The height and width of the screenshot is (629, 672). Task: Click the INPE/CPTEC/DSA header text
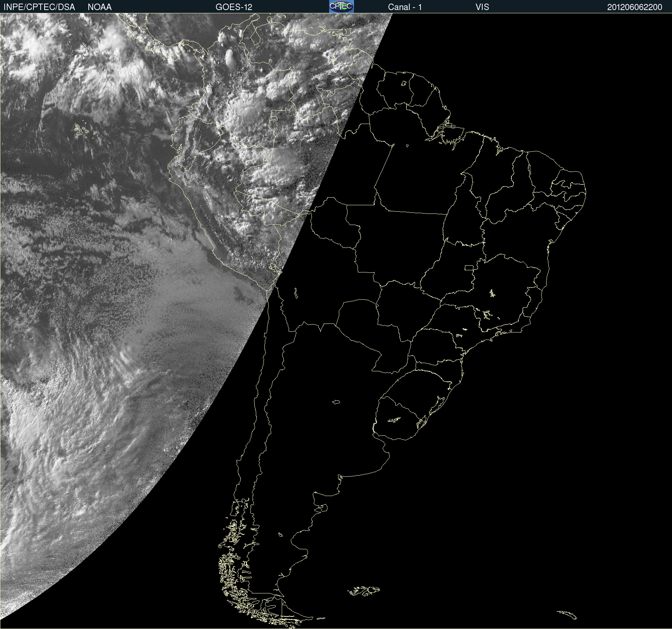coord(39,7)
